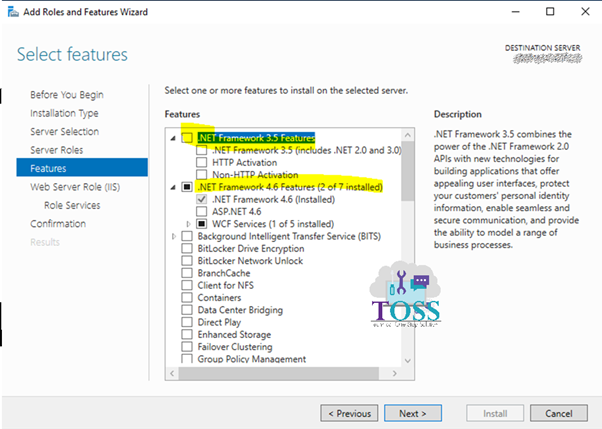The width and height of the screenshot is (602, 429).
Task: Click the Next button
Action: pos(413,413)
